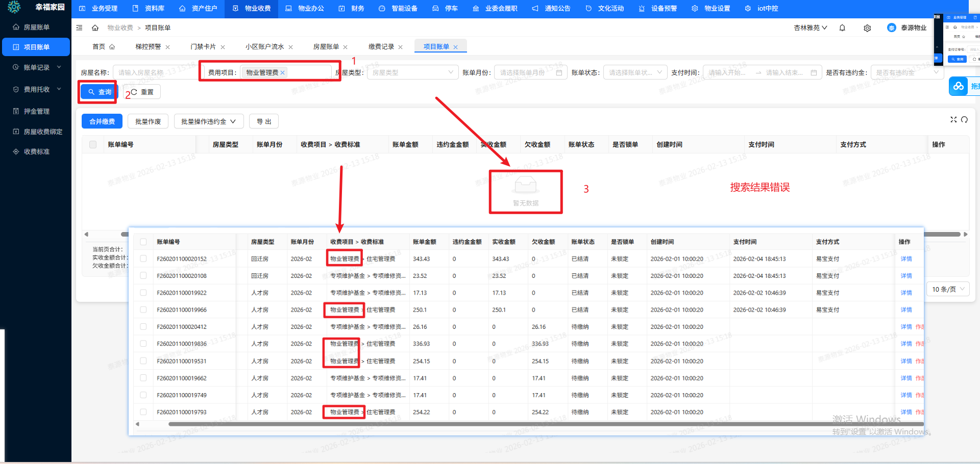Click the 合并缴费 button
The width and height of the screenshot is (980, 464).
click(x=102, y=122)
